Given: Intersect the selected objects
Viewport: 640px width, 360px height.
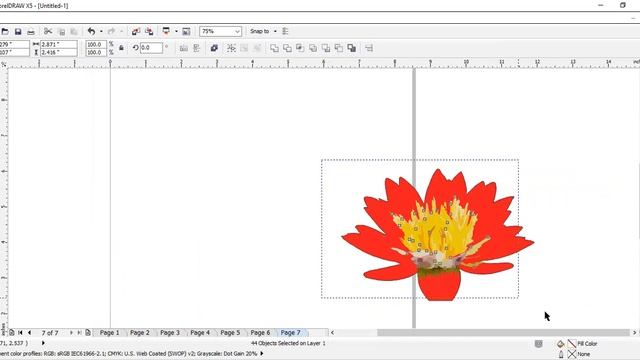Looking at the screenshot, I should point(300,48).
